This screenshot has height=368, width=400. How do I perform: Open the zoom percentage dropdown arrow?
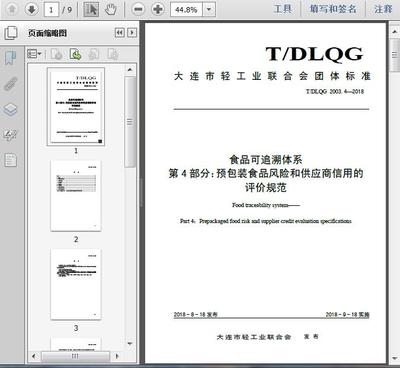pos(209,10)
